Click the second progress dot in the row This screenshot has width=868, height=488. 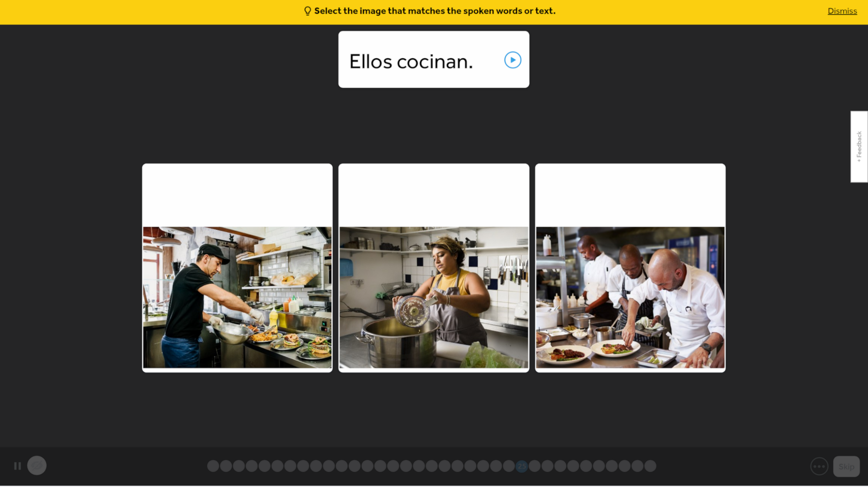pos(226,466)
